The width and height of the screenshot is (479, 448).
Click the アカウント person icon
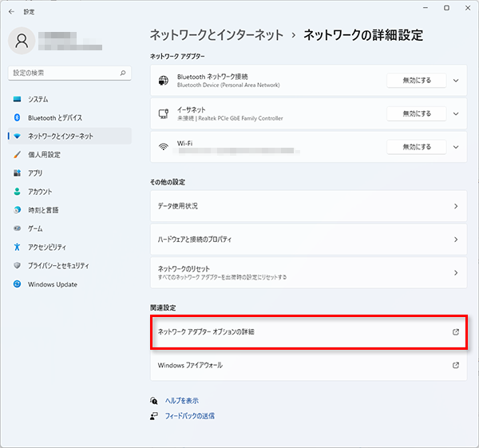[x=17, y=192]
